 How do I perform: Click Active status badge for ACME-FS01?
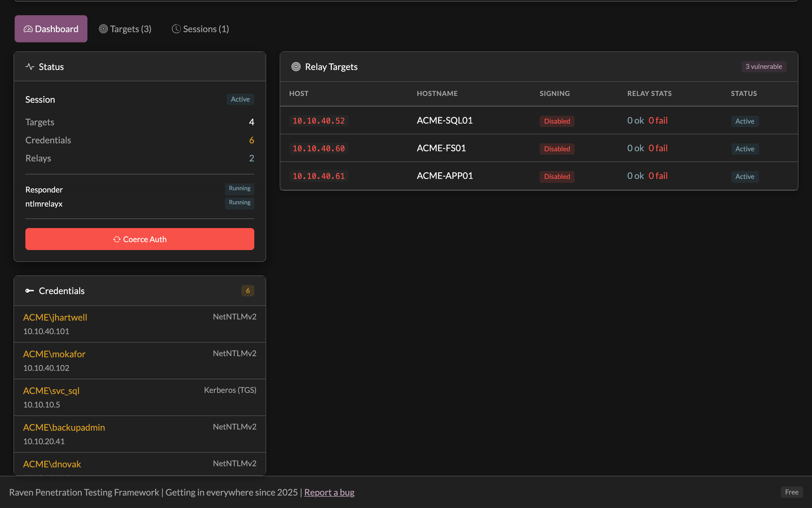pos(745,149)
